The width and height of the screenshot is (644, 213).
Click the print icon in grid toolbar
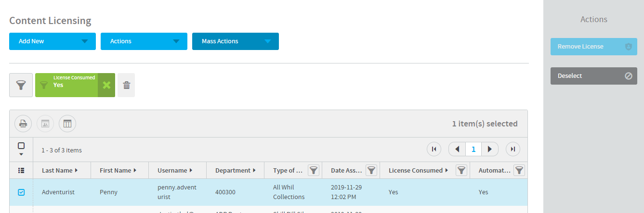click(x=23, y=124)
